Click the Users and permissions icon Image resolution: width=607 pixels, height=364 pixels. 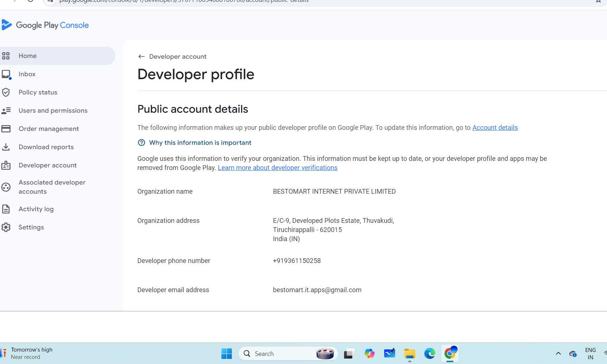6,111
